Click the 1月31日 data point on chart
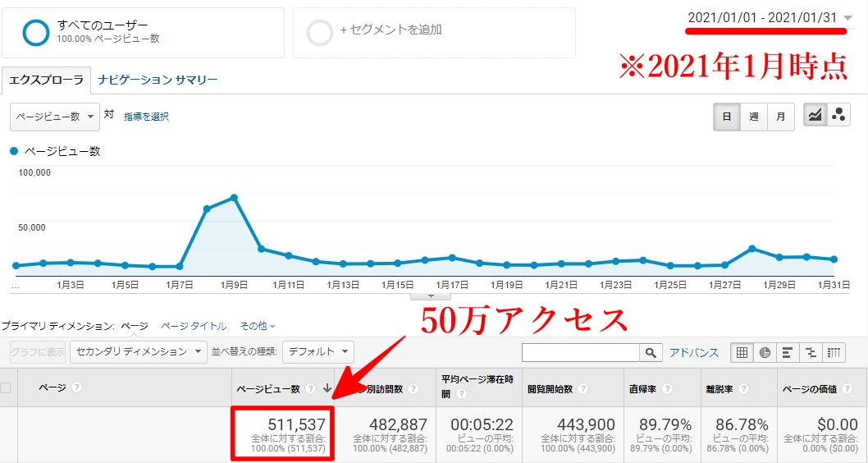Viewport: 868px width, 463px height. 834,259
